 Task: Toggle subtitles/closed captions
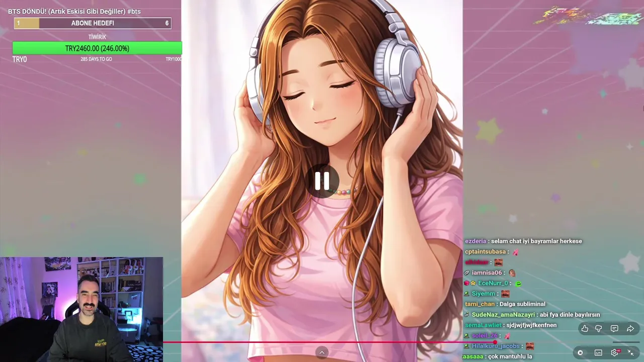598,353
